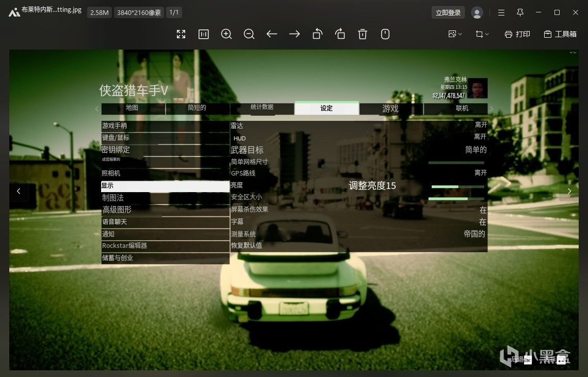Click the $2,147,478,547 money amount
The image size is (588, 377).
click(449, 96)
